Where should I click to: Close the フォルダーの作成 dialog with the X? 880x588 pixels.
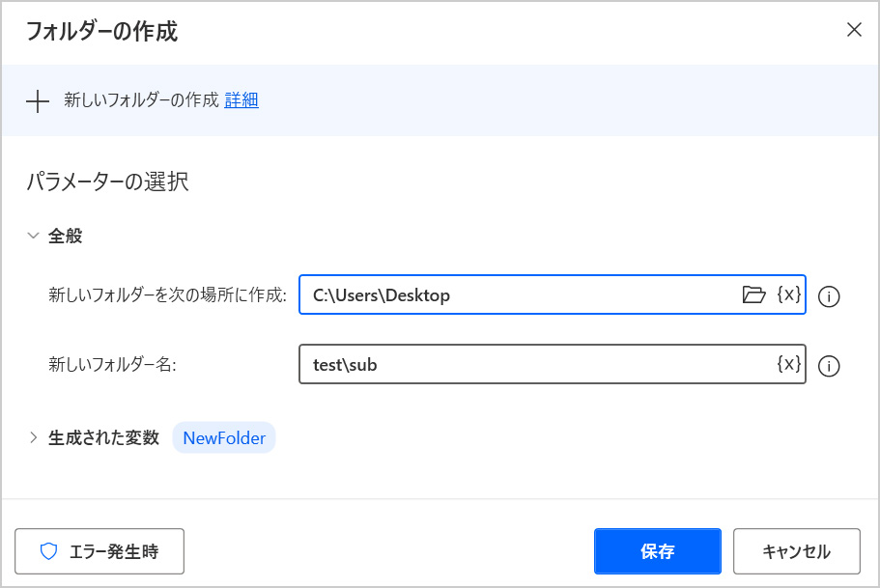point(854,30)
